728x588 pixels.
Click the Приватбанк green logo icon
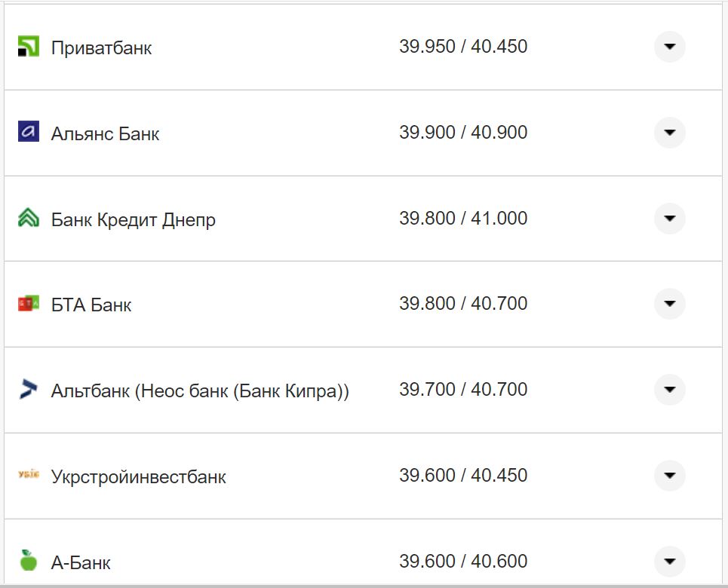click(28, 47)
